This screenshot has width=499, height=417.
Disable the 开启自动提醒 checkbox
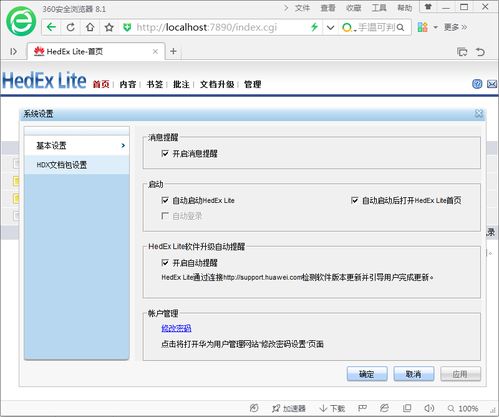point(165,263)
